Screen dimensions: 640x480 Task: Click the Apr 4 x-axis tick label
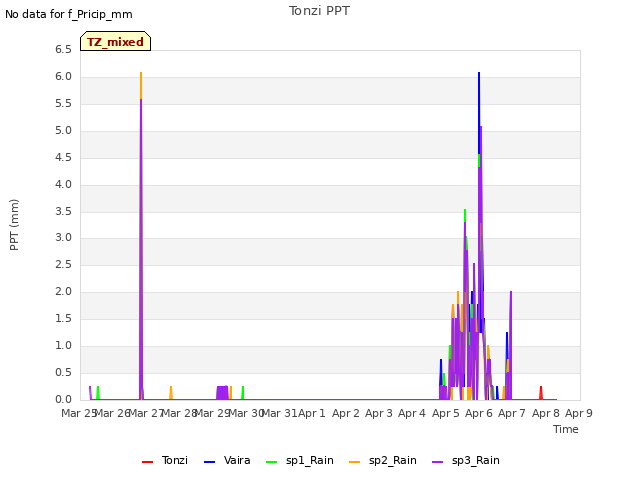[x=412, y=413]
